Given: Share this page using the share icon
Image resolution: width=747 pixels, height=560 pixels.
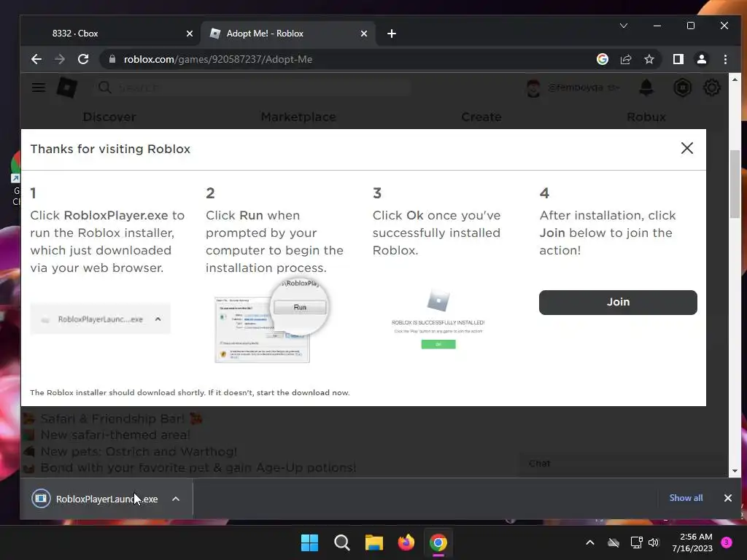Looking at the screenshot, I should pyautogui.click(x=625, y=59).
